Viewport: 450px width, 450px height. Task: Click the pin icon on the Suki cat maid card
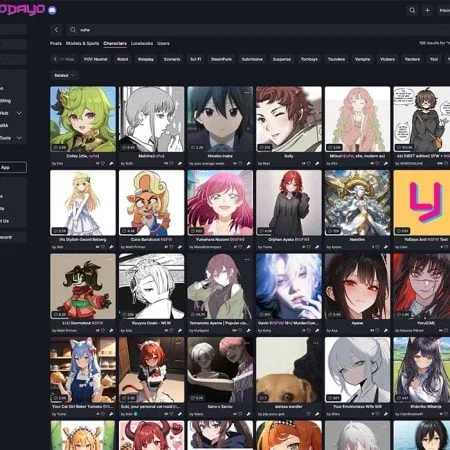coord(180,414)
